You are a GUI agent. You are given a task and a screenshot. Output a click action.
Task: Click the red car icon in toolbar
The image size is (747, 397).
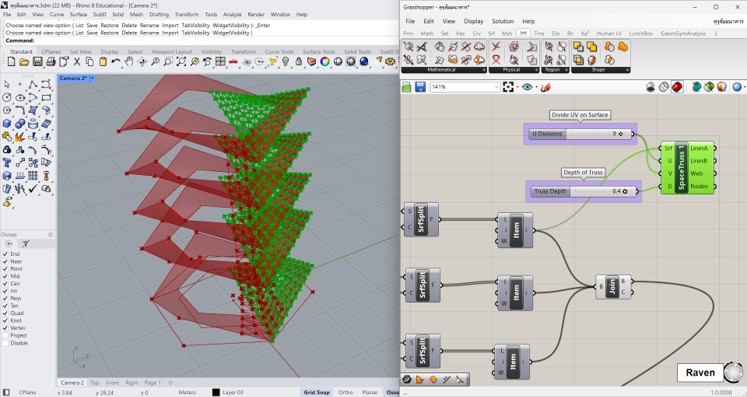[x=233, y=62]
